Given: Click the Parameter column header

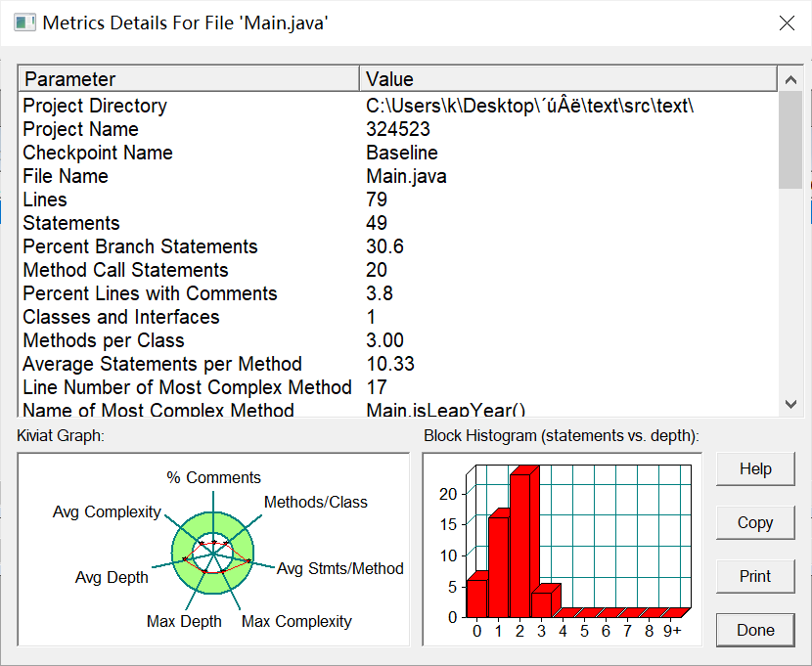Looking at the screenshot, I should 189,79.
